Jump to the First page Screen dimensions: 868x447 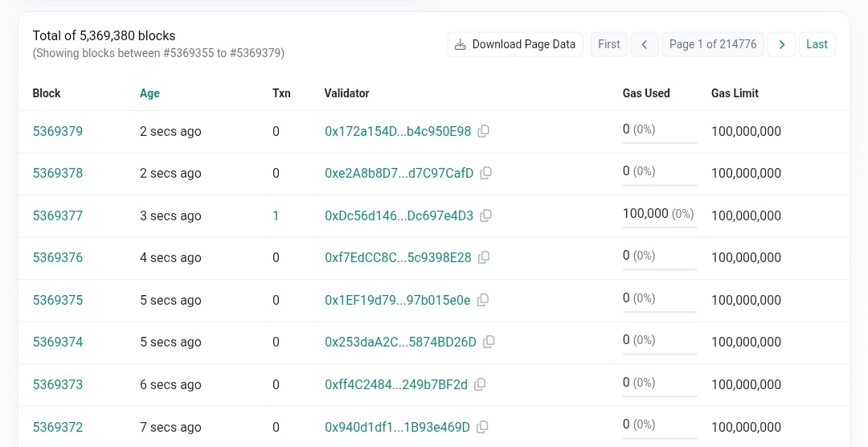(x=609, y=44)
